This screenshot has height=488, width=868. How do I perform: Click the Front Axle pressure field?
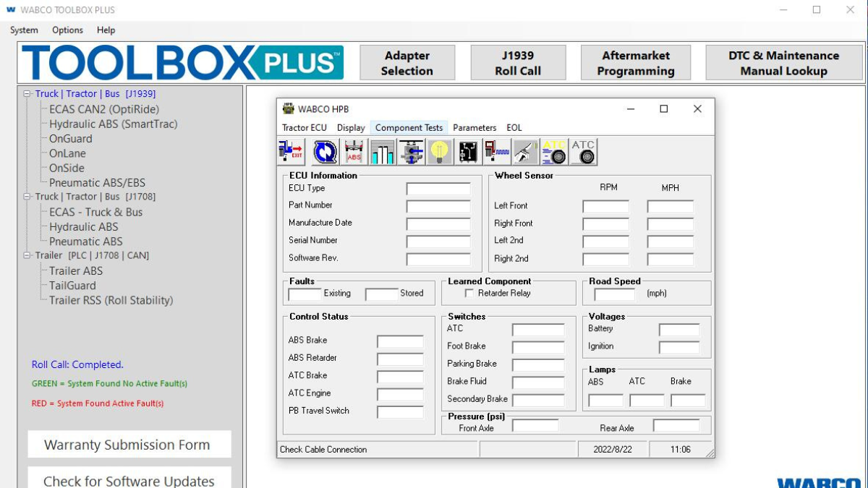pyautogui.click(x=535, y=426)
